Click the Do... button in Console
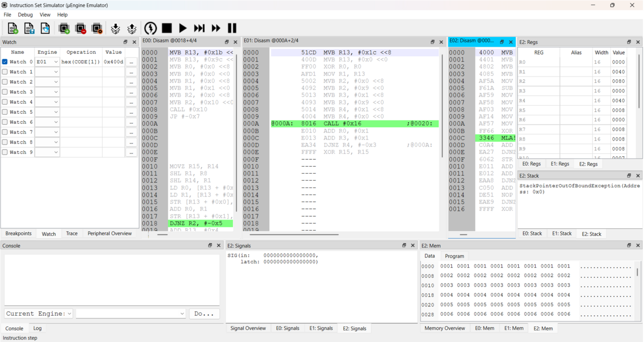 (x=204, y=313)
